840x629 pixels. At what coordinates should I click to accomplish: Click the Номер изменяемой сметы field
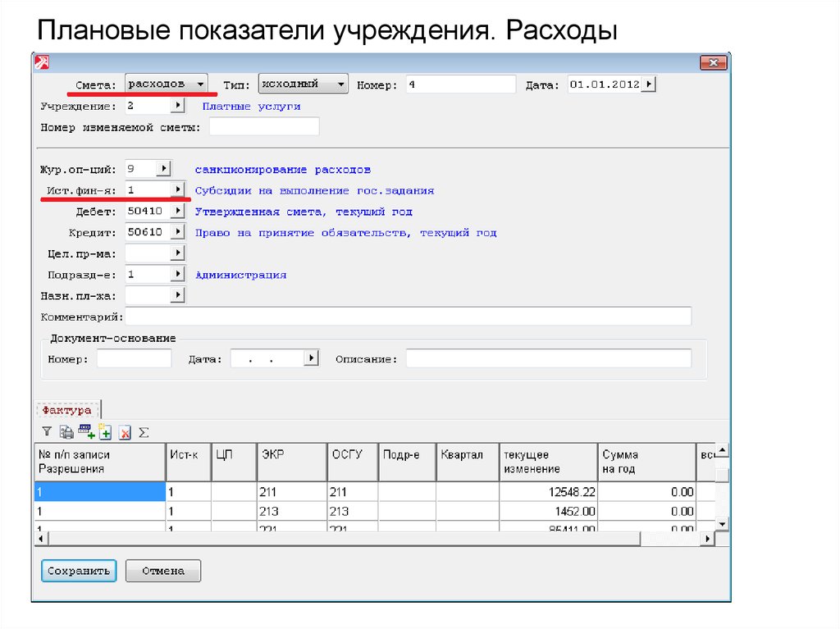pos(264,127)
